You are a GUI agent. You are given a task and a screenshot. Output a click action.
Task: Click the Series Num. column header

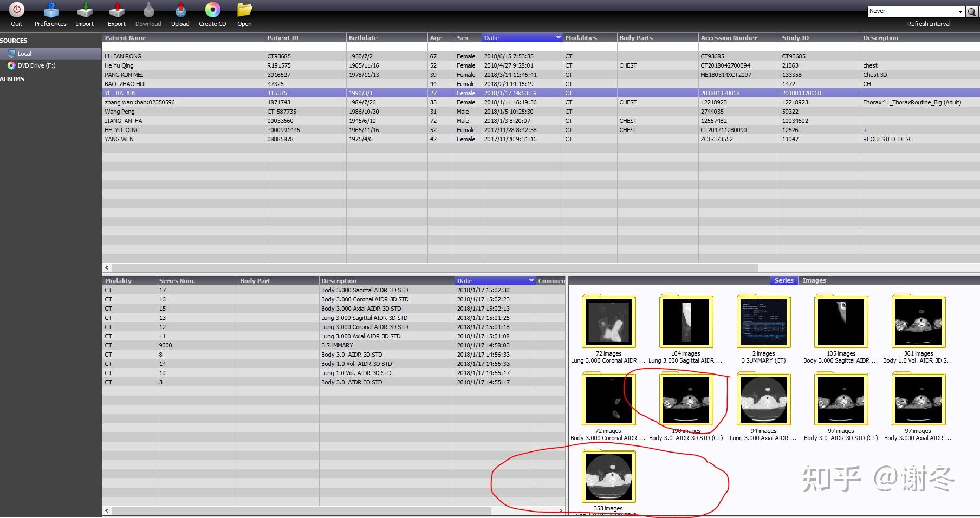point(197,281)
